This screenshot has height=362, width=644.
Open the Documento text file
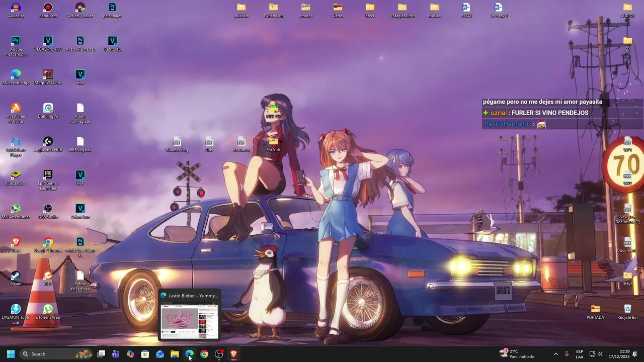point(627,245)
